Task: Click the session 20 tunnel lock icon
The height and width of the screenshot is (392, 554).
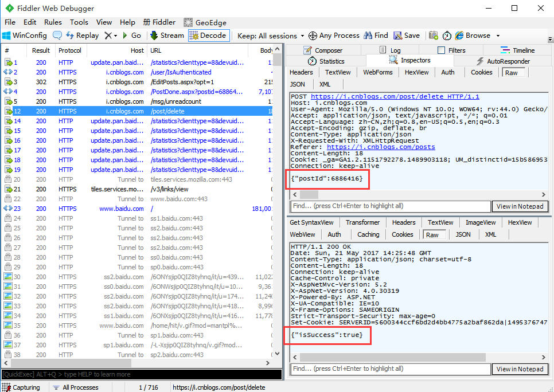Action: (8, 179)
